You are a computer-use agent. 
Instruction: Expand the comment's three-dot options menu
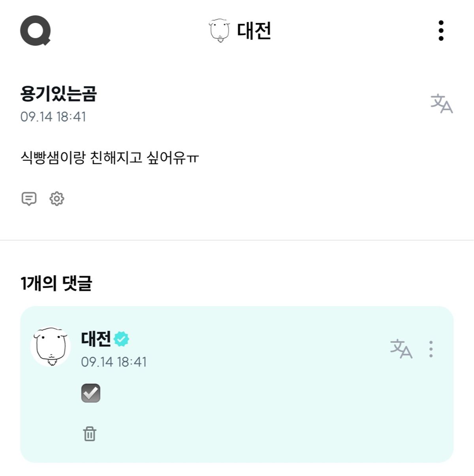pyautogui.click(x=431, y=349)
